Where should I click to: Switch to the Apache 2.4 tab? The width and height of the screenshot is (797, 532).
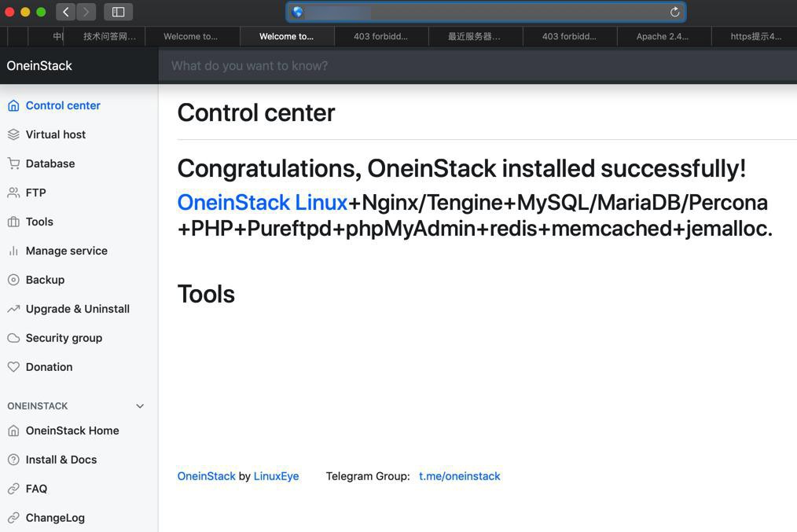pos(663,36)
